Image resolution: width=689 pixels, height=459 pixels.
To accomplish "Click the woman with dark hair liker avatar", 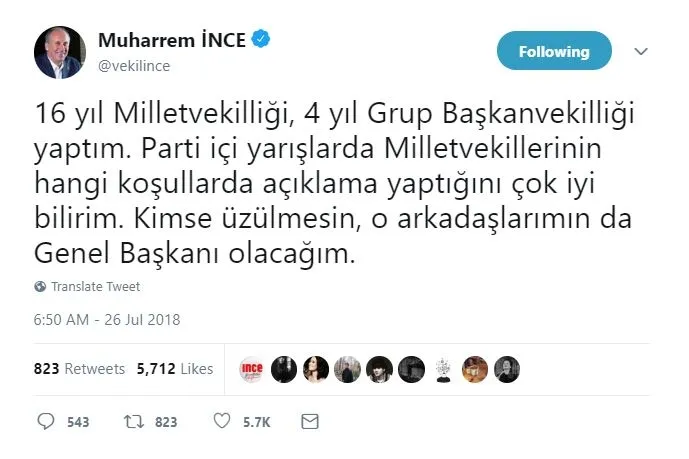I will (315, 368).
